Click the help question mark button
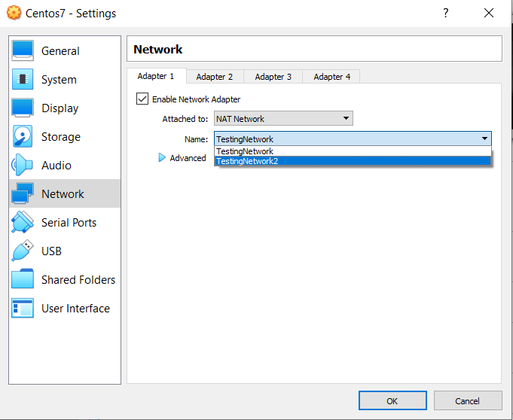Screen dimensions: 513x420 click(x=446, y=13)
